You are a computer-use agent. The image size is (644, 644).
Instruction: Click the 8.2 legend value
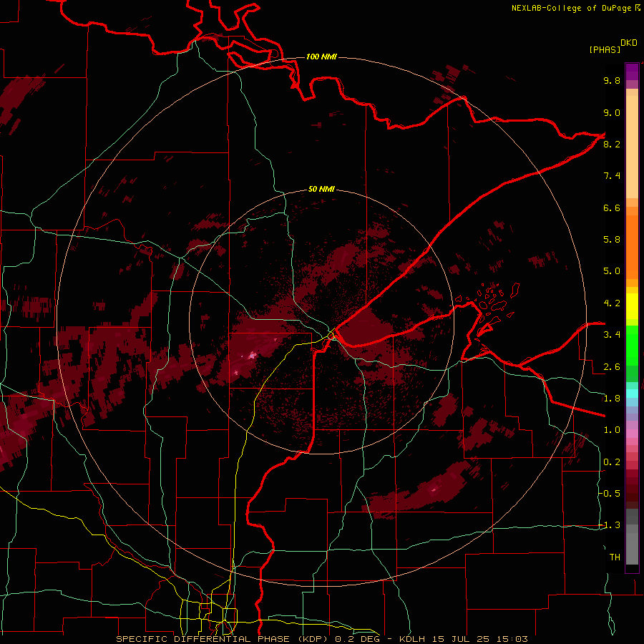612,144
